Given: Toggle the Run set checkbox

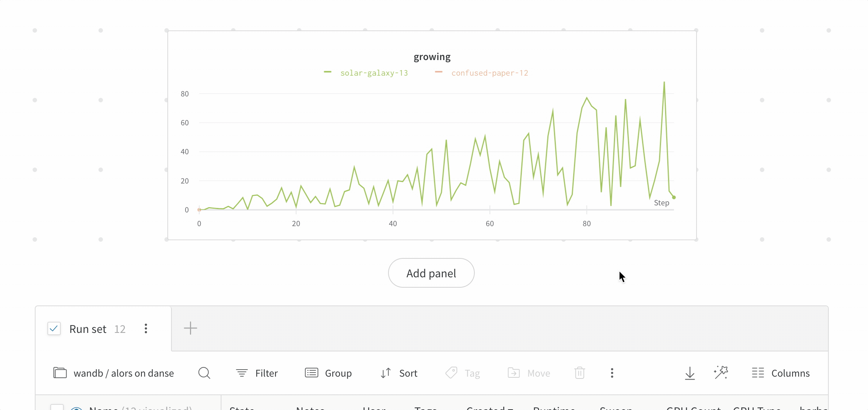Looking at the screenshot, I should point(54,329).
